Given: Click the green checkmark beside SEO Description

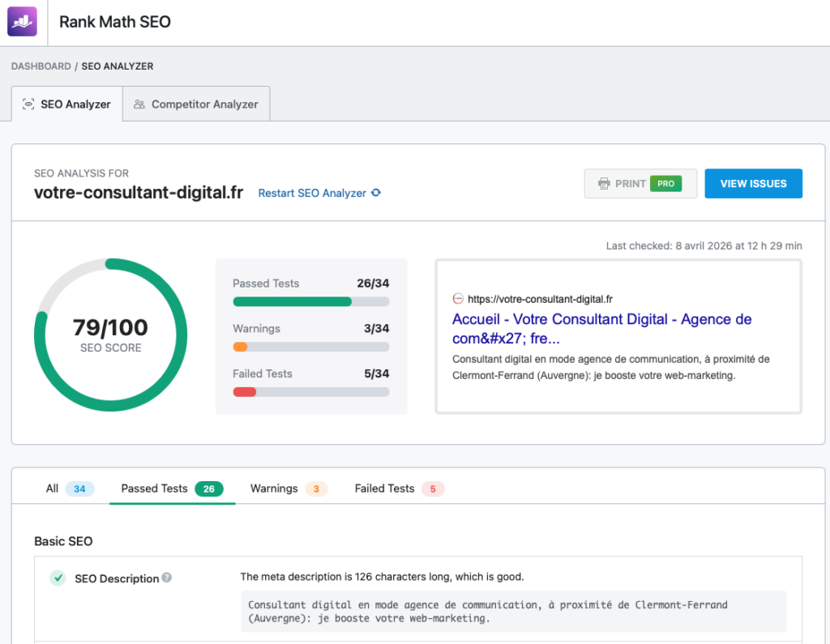Looking at the screenshot, I should (x=58, y=578).
